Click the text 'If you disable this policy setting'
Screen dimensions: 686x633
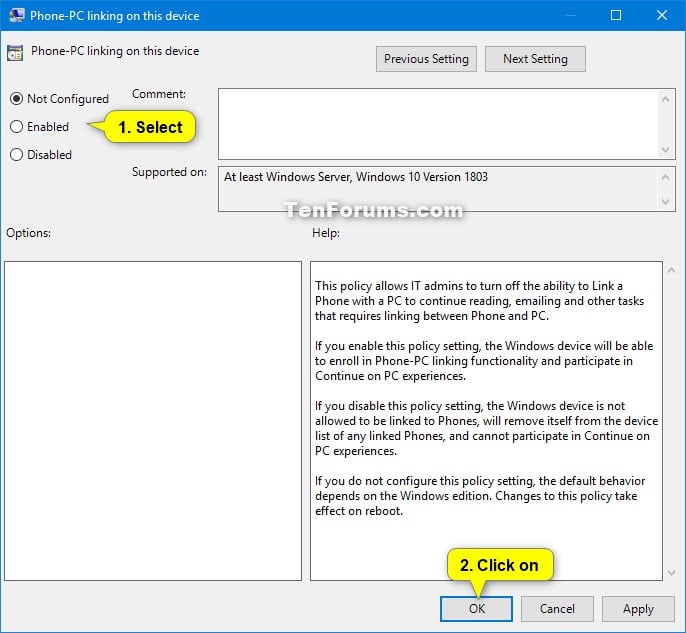[398, 406]
